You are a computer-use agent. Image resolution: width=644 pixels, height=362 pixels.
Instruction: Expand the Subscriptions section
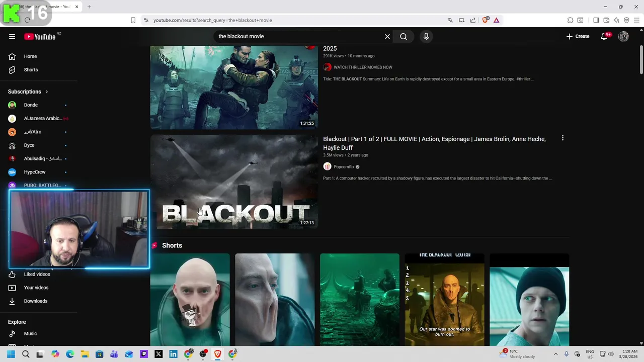tap(28, 92)
